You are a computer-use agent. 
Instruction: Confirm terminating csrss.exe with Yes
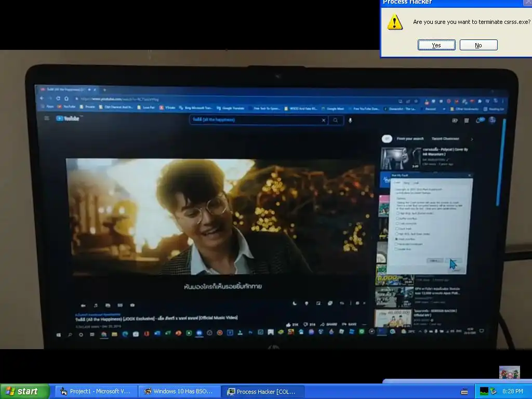(x=436, y=45)
